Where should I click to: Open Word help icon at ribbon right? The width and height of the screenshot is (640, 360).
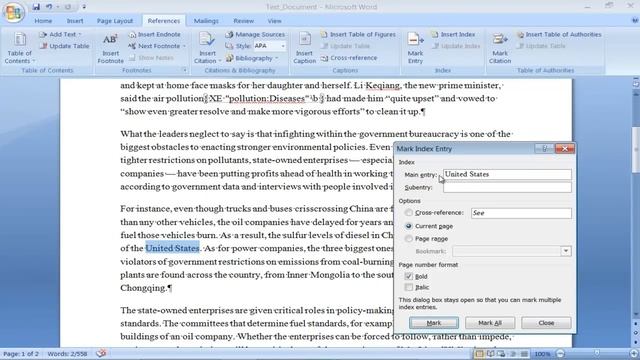click(x=635, y=20)
